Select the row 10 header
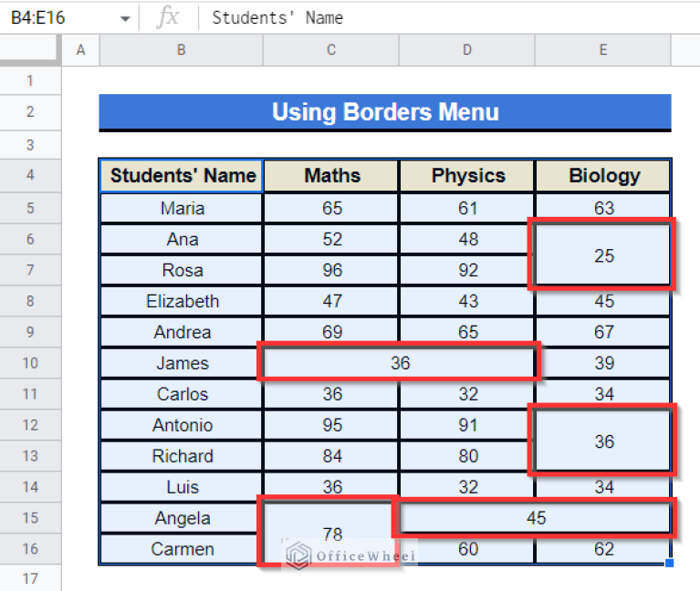Viewport: 700px width, 591px height. pos(30,363)
